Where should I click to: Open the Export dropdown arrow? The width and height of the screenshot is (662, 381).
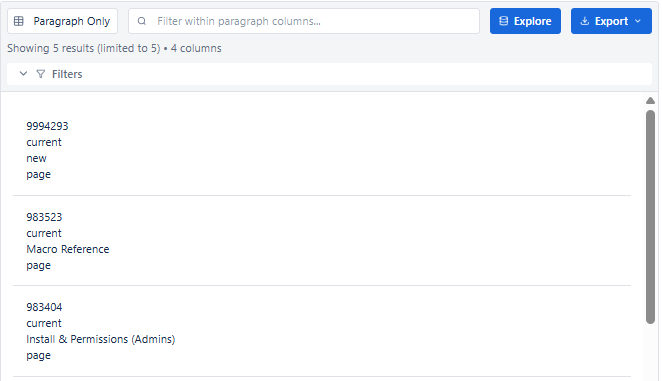(x=638, y=21)
